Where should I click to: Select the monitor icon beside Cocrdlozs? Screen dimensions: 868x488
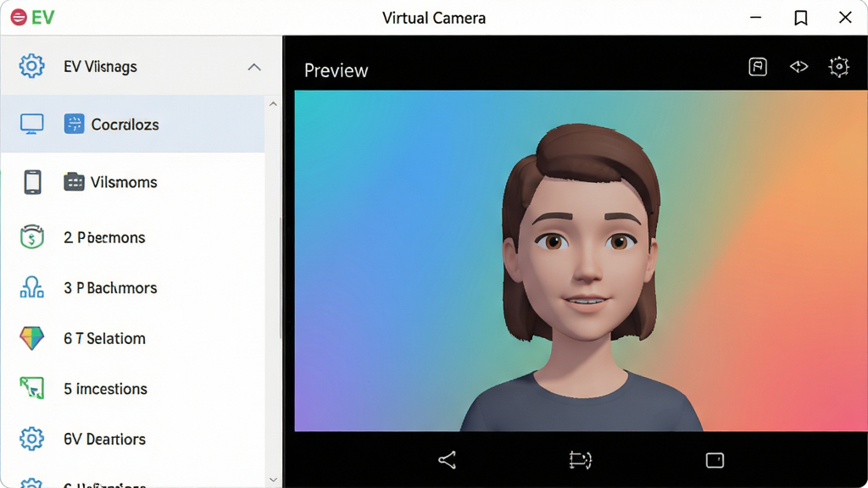(x=31, y=124)
